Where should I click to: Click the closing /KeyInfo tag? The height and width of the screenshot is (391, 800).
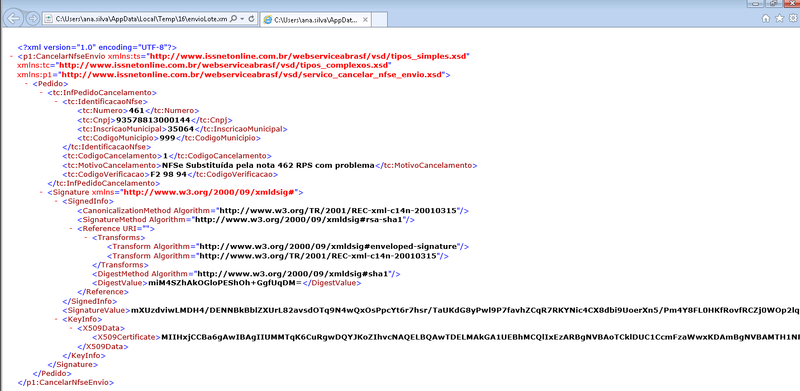pyautogui.click(x=83, y=356)
